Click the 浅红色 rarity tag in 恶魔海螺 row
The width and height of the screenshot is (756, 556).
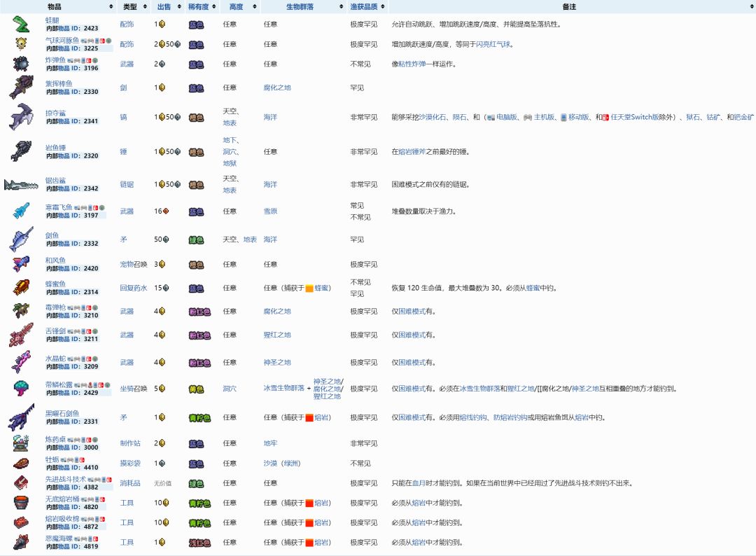[x=199, y=543]
